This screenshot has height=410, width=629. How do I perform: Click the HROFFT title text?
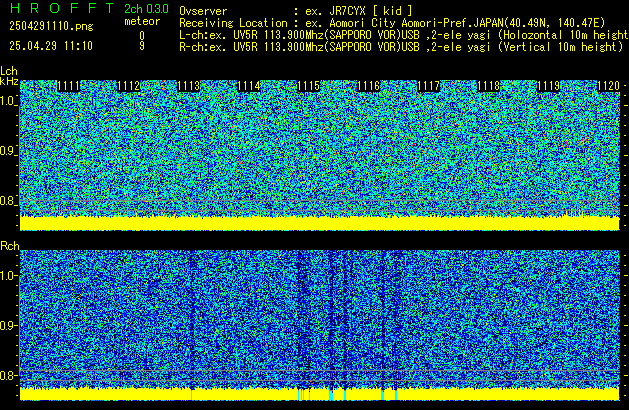(62, 8)
